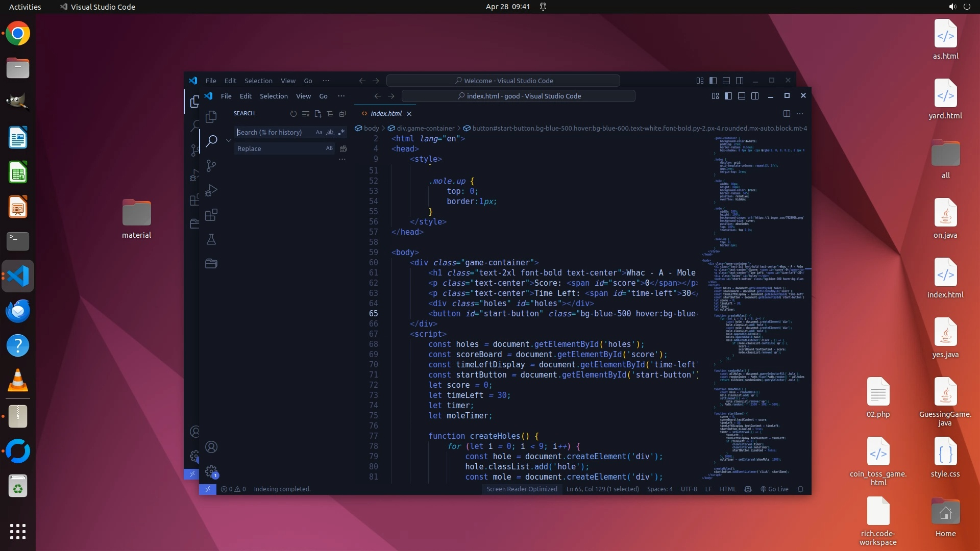This screenshot has width=980, height=551.
Task: Click the Clear Search Results icon
Action: 305,114
